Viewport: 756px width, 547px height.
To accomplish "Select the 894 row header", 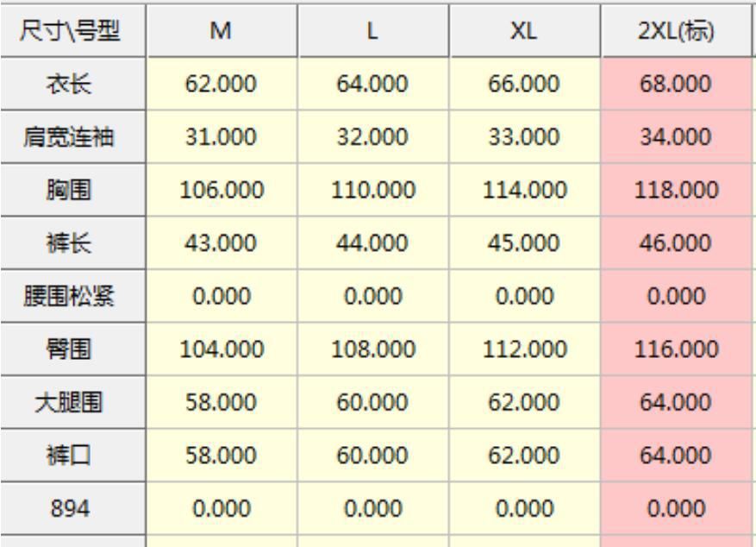I will (x=72, y=508).
